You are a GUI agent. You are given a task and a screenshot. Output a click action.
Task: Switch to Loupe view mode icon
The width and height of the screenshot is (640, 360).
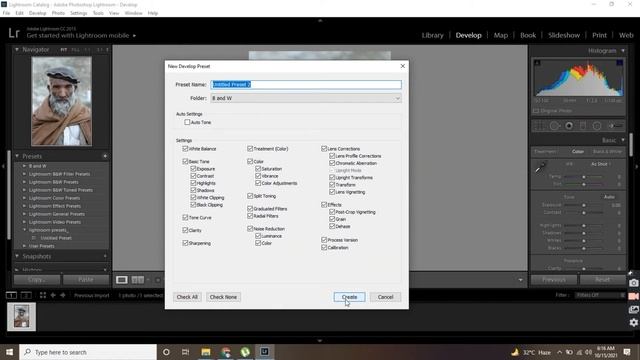point(122,280)
